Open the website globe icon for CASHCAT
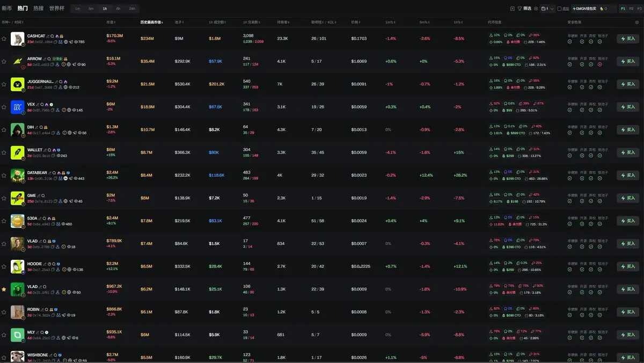Image resolution: width=644 pixels, height=363 pixels. [65, 42]
